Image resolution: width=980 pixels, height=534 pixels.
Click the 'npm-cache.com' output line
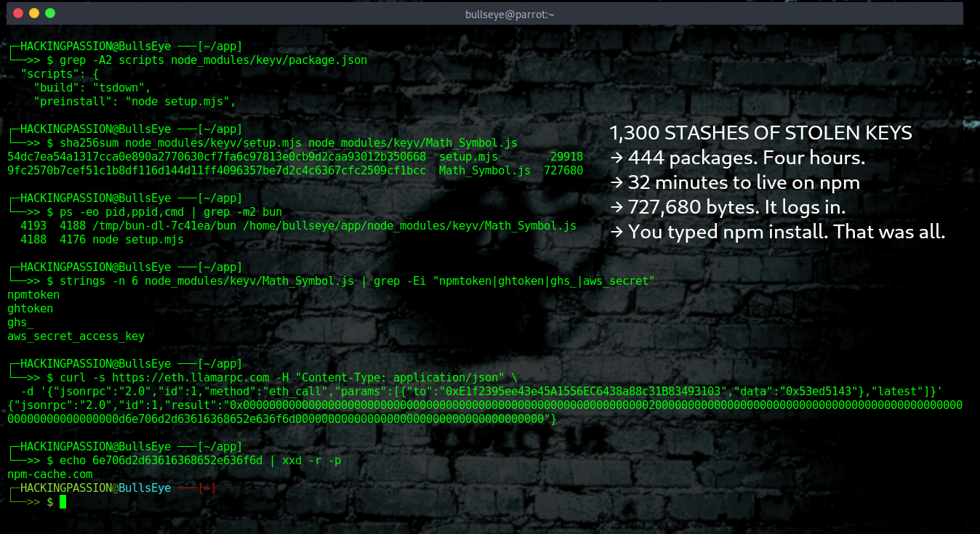tap(49, 474)
